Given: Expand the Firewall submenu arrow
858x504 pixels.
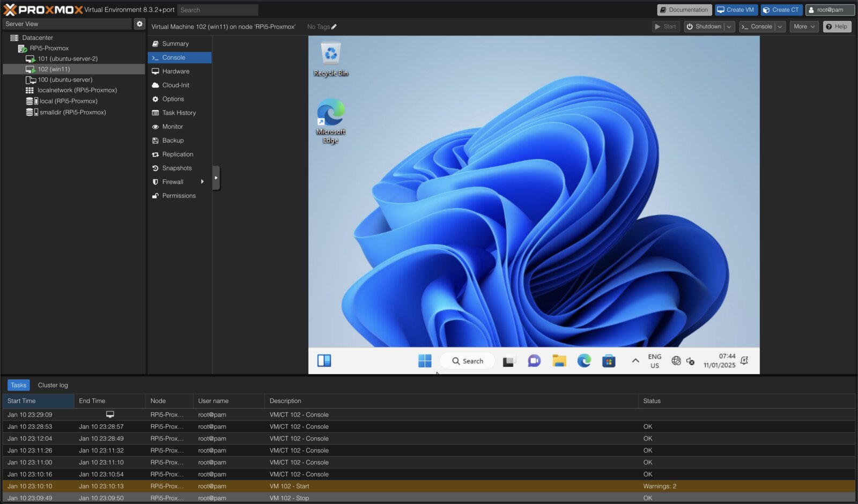Looking at the screenshot, I should (202, 182).
